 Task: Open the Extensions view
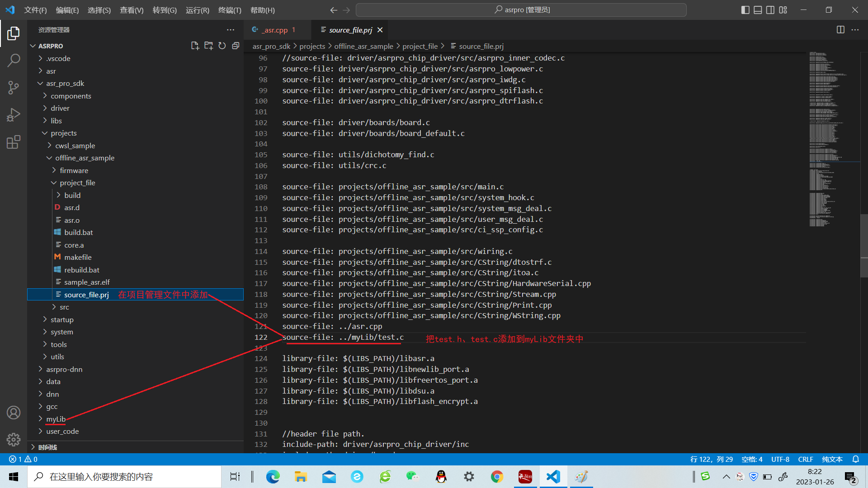(x=14, y=142)
